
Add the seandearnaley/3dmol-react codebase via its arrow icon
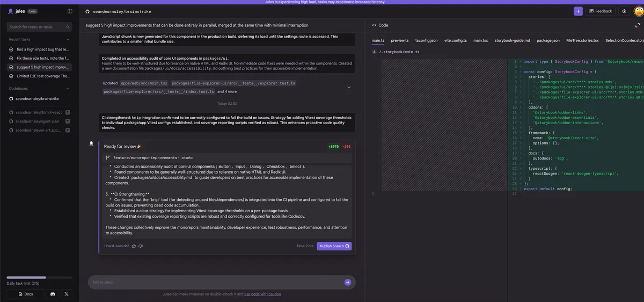68,112
